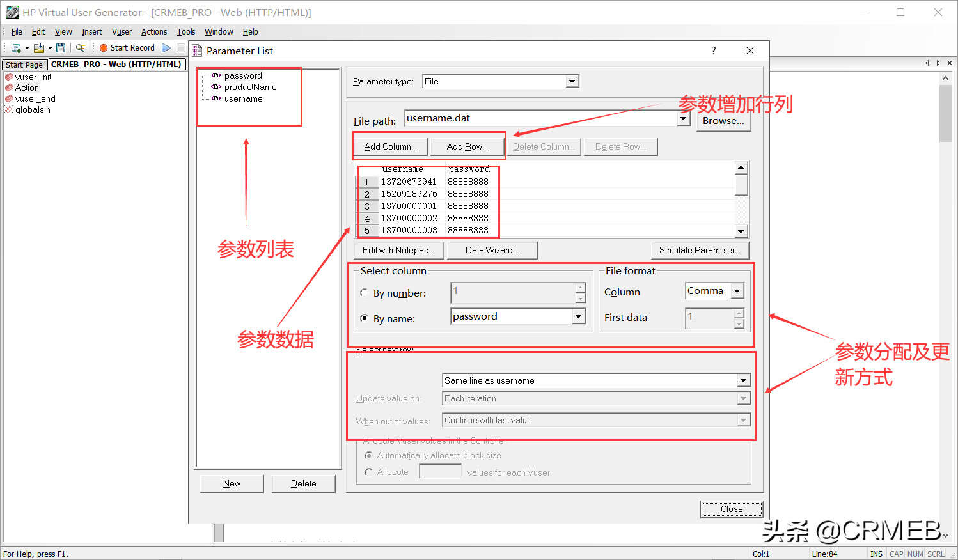Click the New Script toolbar icon
The image size is (958, 560).
(x=16, y=48)
